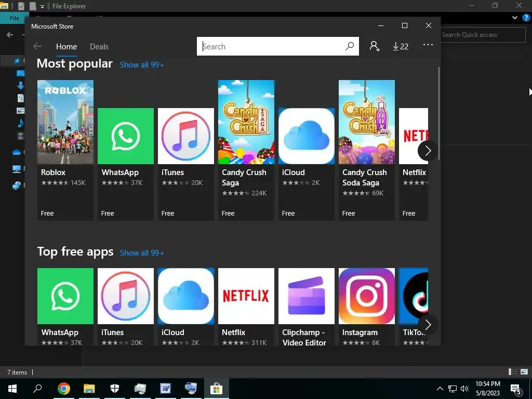The image size is (532, 399).
Task: Click the magnifier icon in Store search
Action: tap(350, 46)
